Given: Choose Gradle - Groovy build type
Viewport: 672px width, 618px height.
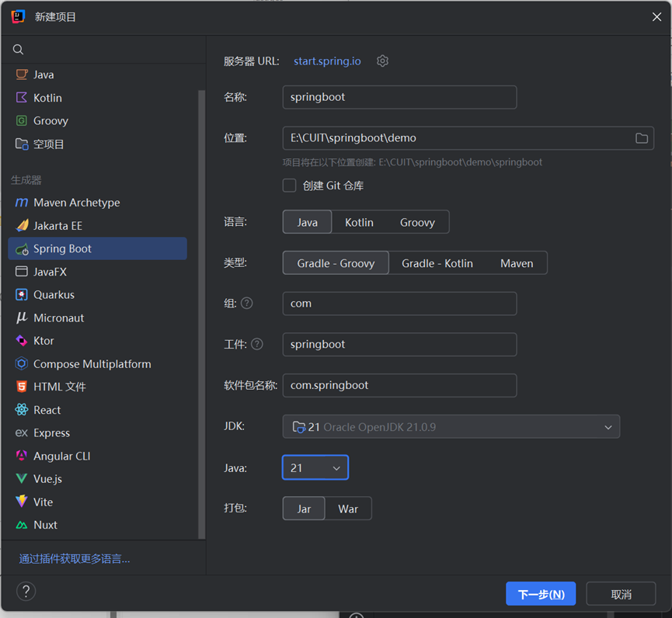Looking at the screenshot, I should (336, 263).
